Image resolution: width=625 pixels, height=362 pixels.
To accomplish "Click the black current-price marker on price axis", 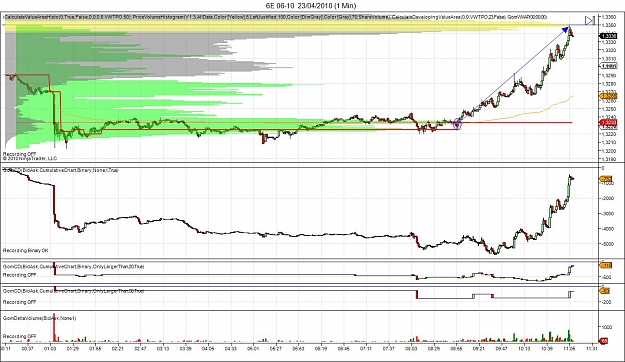I will (609, 36).
